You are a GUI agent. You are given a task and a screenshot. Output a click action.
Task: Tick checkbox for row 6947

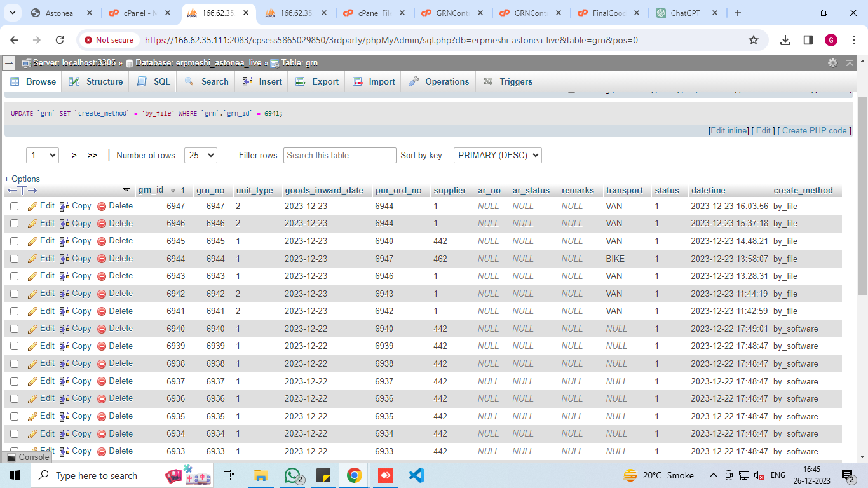pos(14,207)
